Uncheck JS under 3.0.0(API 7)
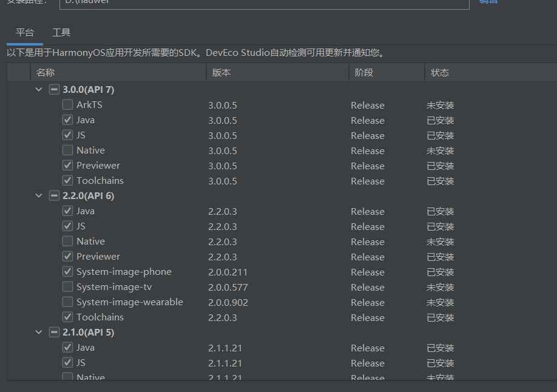The height and width of the screenshot is (392, 557). (67, 135)
